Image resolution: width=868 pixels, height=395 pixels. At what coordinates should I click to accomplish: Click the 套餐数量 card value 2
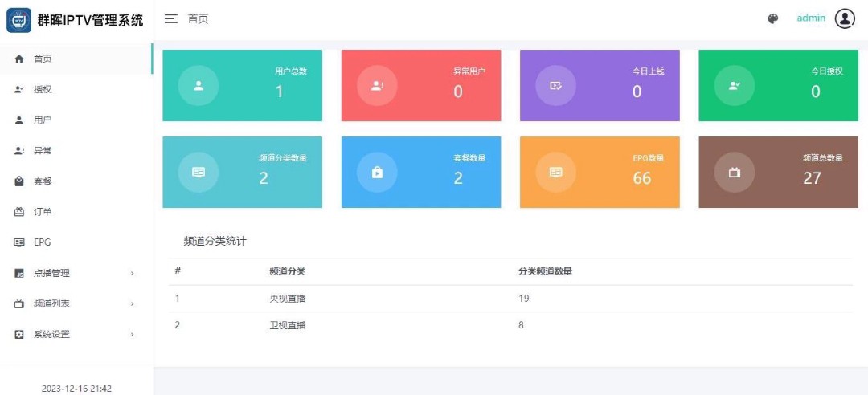coord(458,178)
